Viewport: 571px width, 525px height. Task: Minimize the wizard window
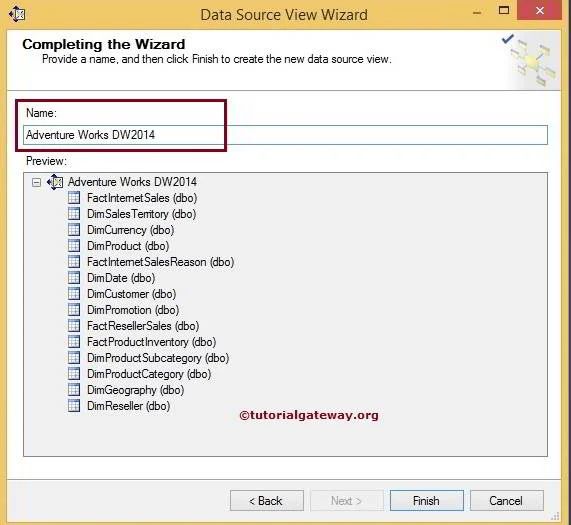tap(477, 12)
